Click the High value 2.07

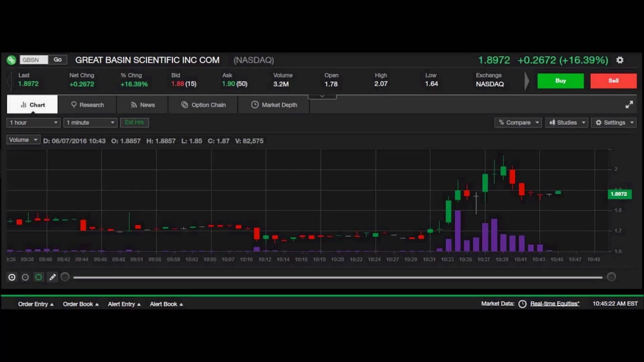pos(381,84)
